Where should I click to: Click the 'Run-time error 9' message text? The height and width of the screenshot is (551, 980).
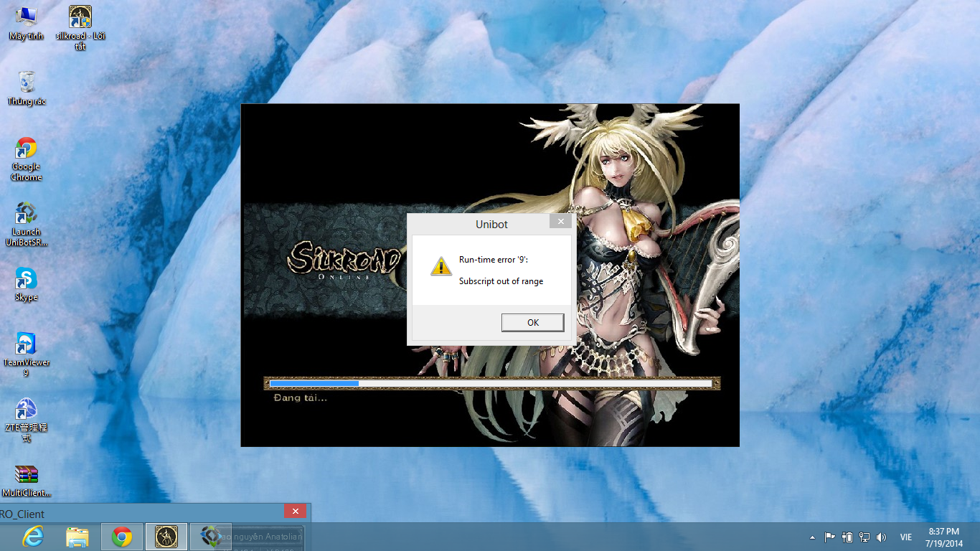click(494, 260)
